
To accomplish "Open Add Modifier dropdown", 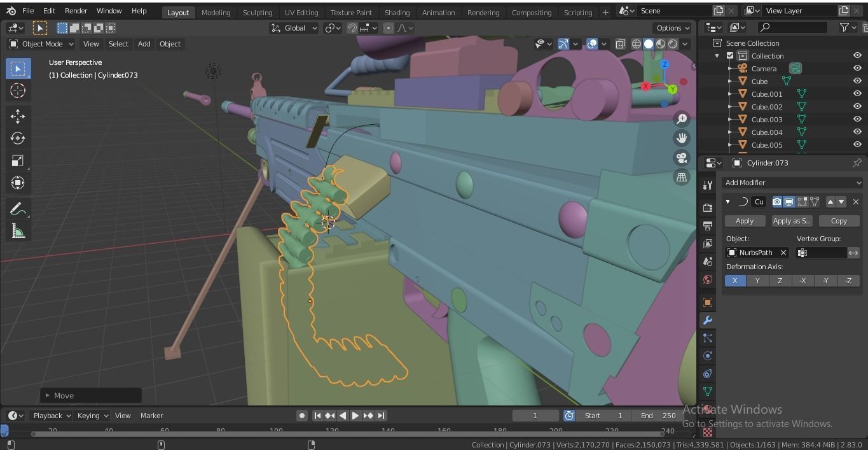I will click(x=792, y=183).
